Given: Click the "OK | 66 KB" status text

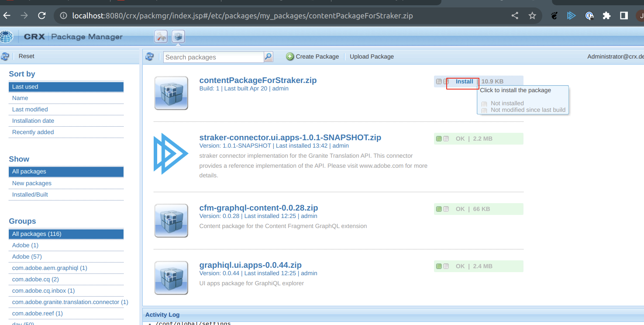Looking at the screenshot, I should coord(473,209).
